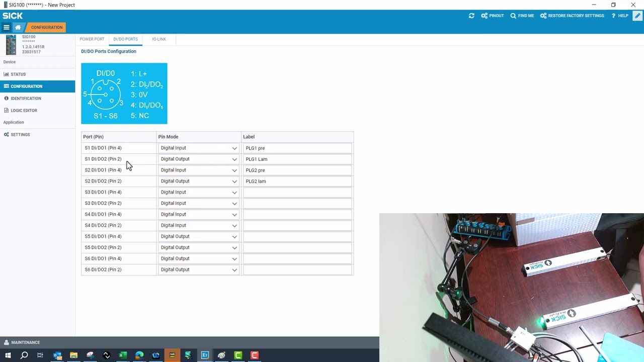
Task: Open Task View on the taskbar
Action: [x=40, y=355]
